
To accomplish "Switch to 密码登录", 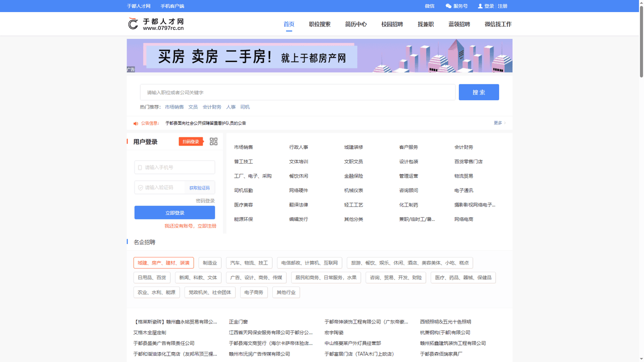I will (205, 201).
